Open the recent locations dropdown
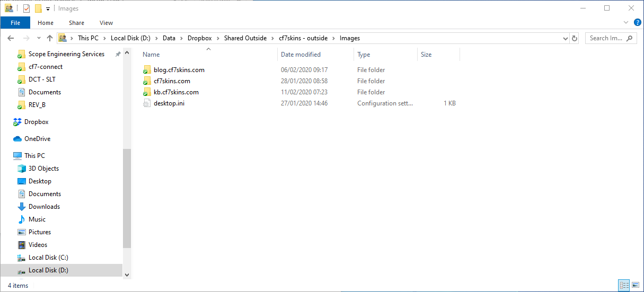The image size is (644, 292). [x=39, y=38]
